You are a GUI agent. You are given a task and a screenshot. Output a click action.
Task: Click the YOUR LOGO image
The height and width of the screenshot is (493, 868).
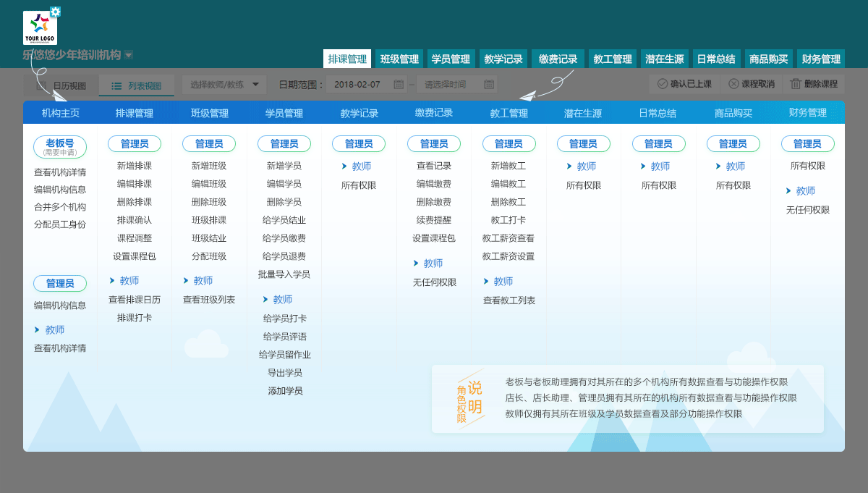40,28
